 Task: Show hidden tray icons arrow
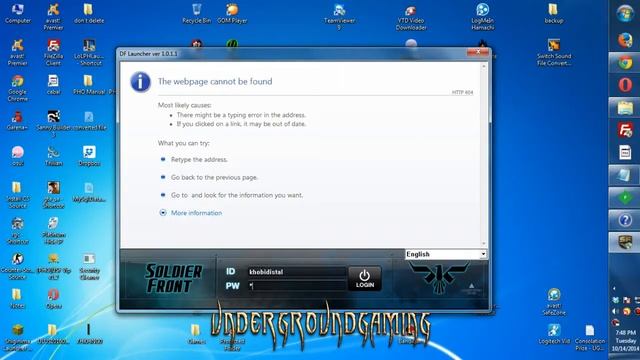click(614, 289)
